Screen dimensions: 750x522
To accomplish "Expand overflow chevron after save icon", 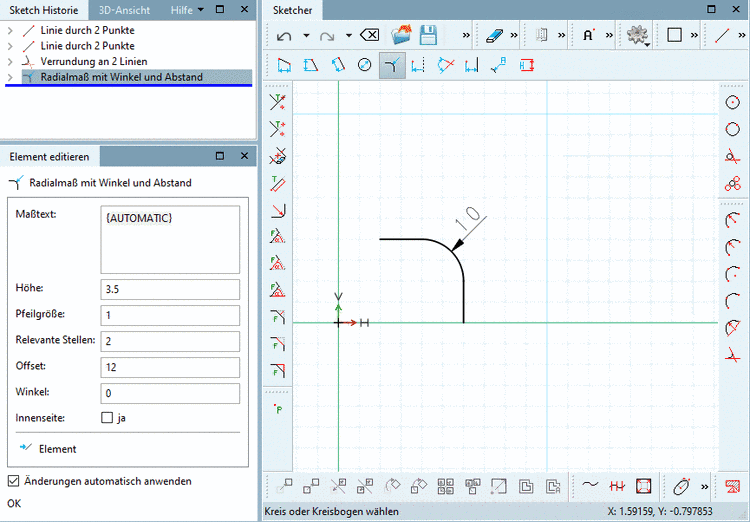I will [x=466, y=35].
